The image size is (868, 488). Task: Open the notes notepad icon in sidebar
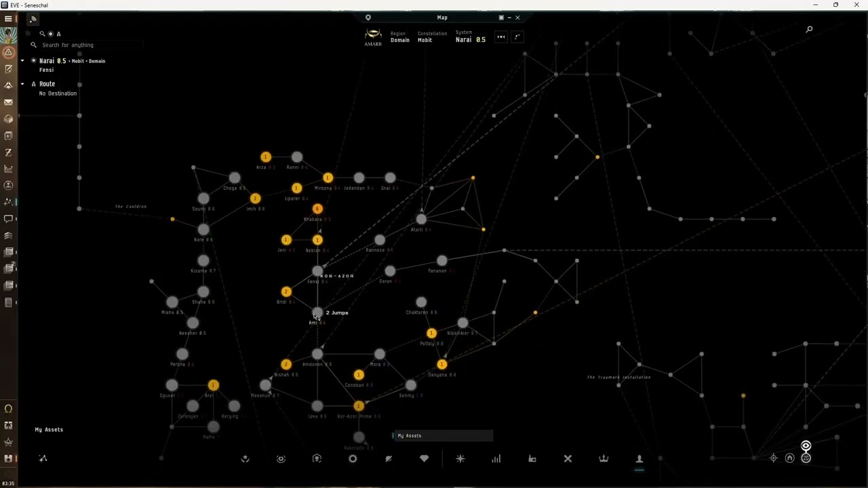coord(8,69)
